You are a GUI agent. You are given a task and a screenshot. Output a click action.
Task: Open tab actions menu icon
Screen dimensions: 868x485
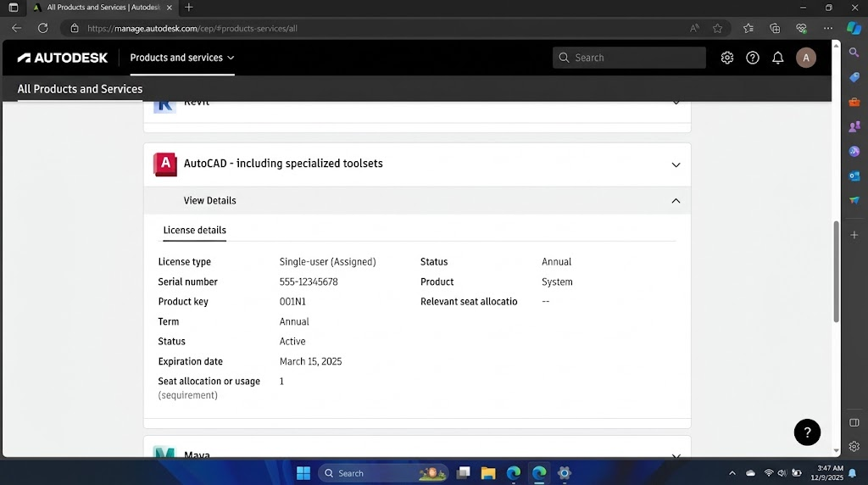coord(14,8)
